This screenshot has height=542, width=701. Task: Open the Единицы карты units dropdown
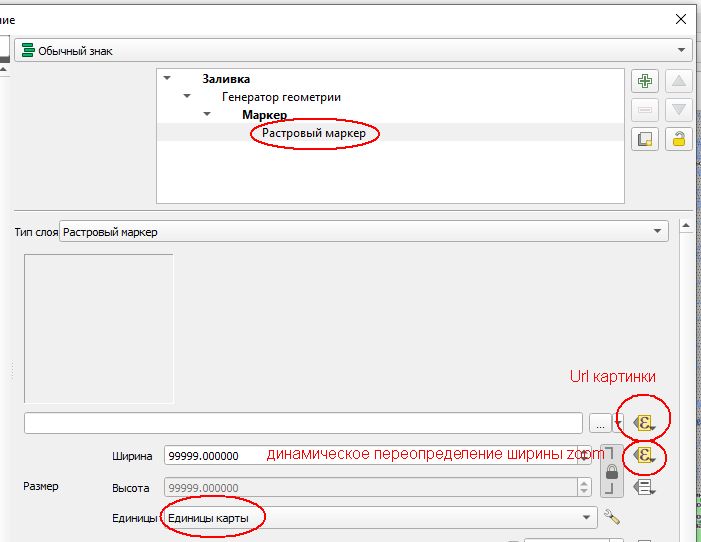(380, 517)
